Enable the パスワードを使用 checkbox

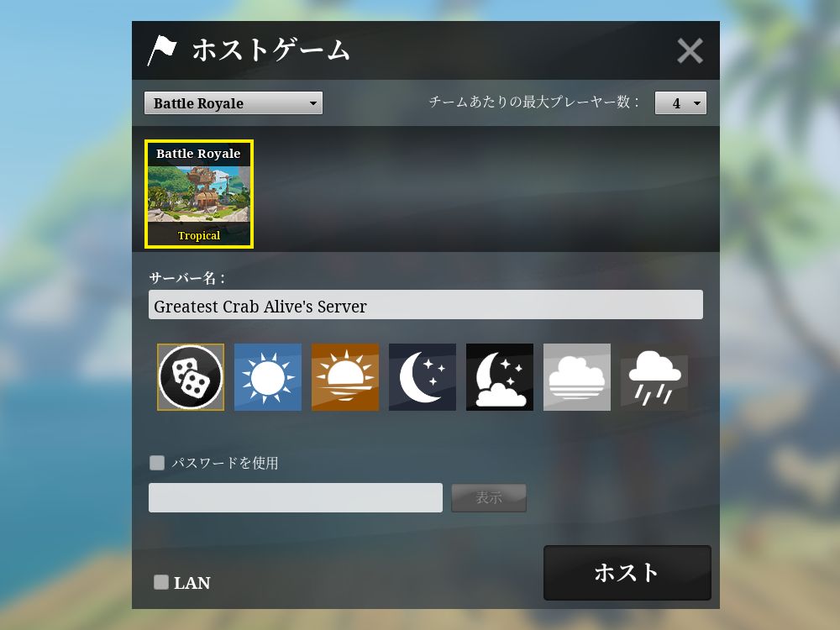point(157,462)
